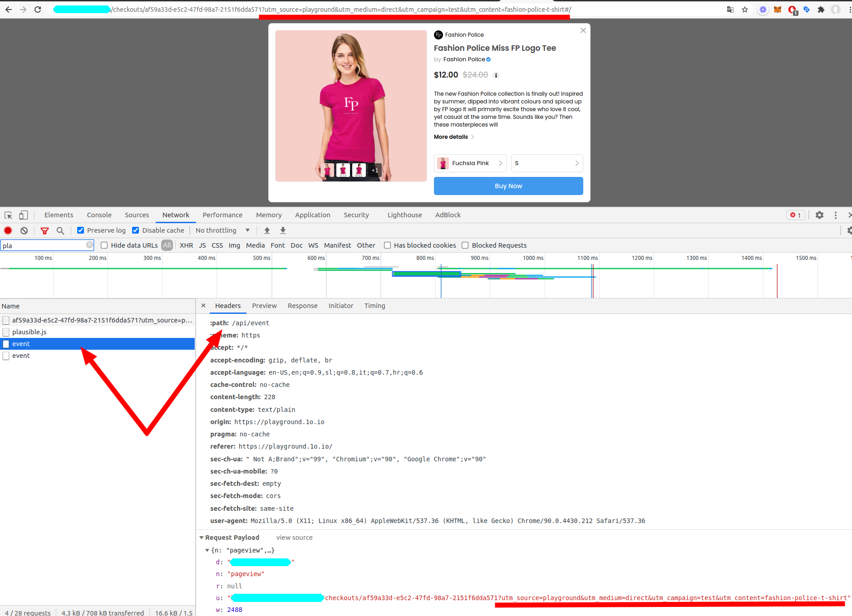Open DevTools three-dot customize menu
Screen dimensions: 852x616
pyautogui.click(x=835, y=215)
